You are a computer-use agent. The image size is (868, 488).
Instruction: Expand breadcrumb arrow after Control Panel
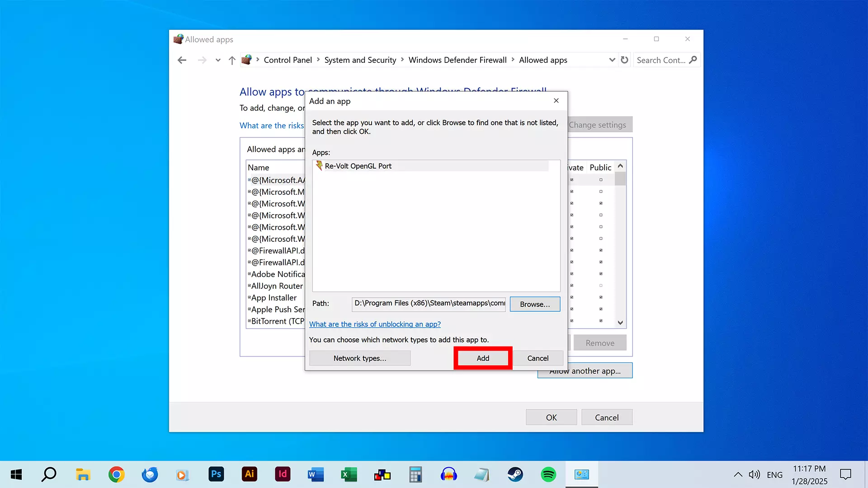(x=318, y=60)
